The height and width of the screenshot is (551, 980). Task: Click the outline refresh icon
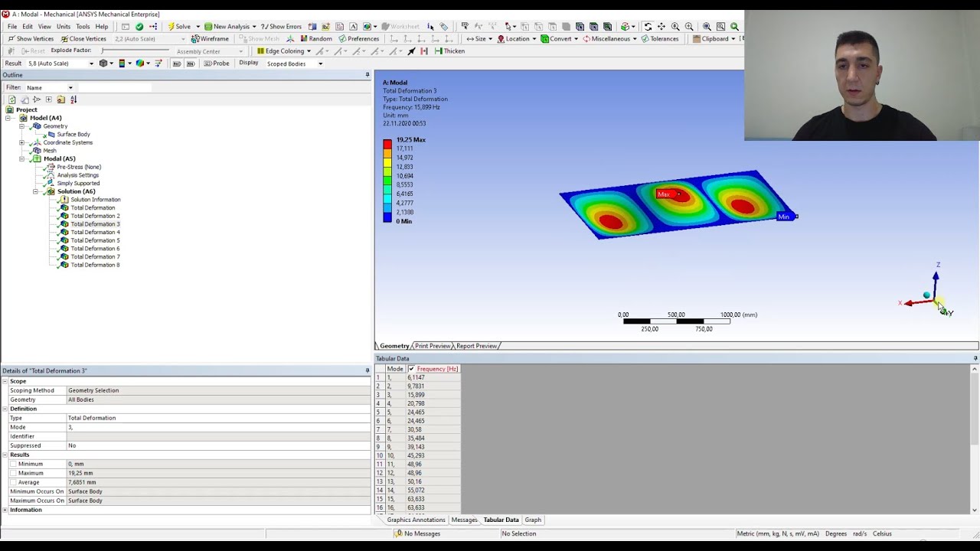click(11, 99)
